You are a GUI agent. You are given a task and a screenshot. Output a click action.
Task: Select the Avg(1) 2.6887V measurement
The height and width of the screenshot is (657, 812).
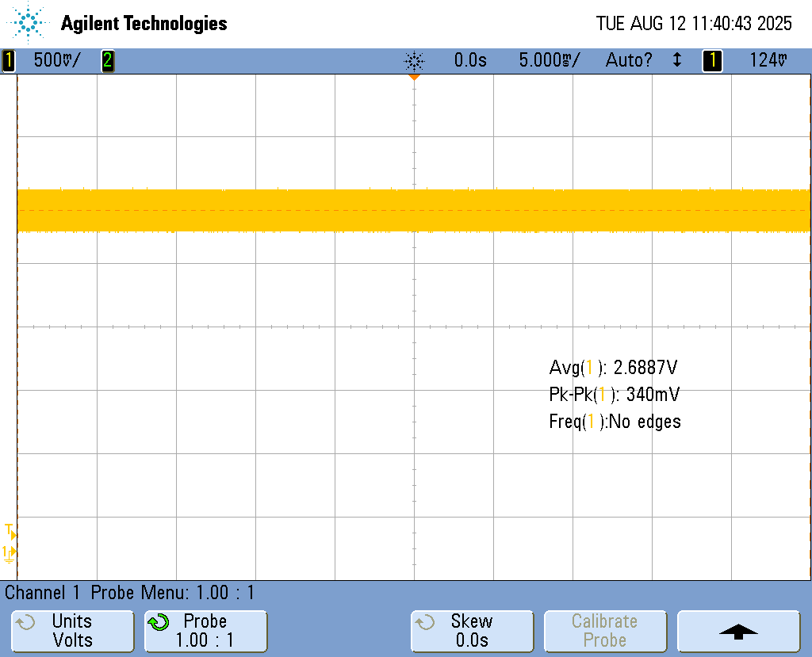(613, 368)
